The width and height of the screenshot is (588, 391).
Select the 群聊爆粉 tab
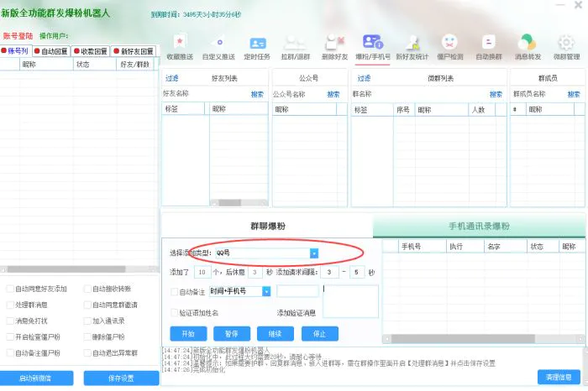[x=267, y=226]
